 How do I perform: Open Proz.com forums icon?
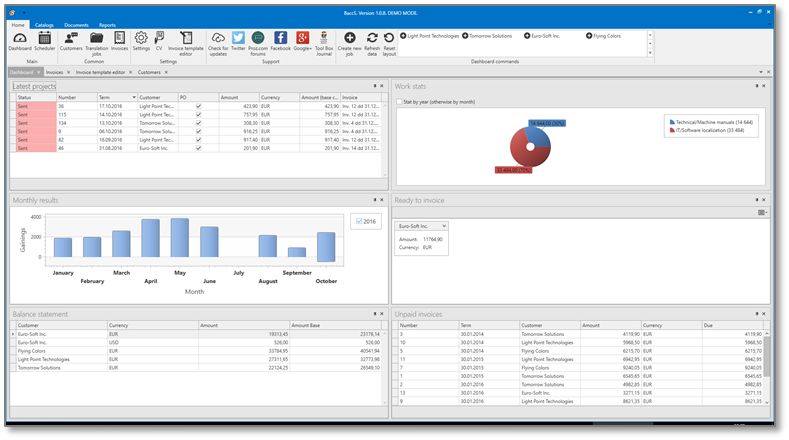[258, 38]
